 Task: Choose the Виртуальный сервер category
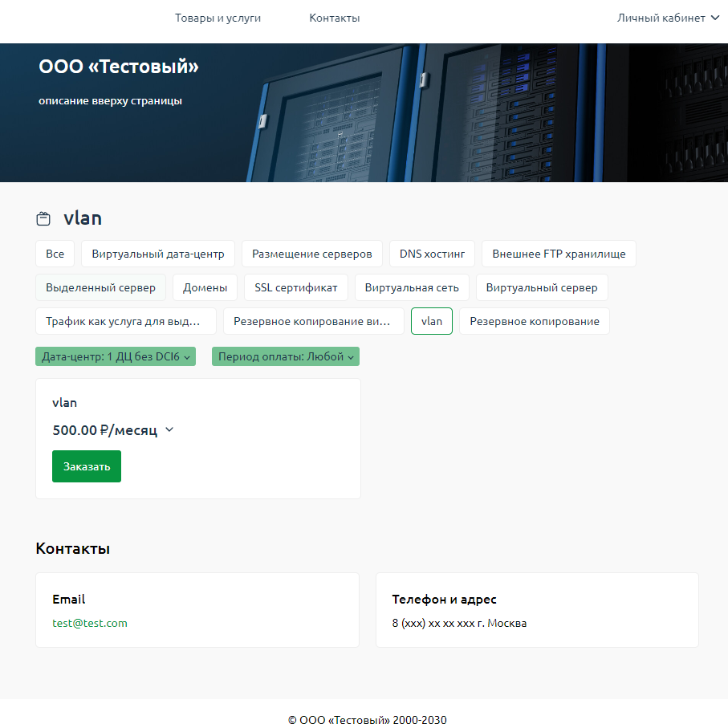(x=542, y=287)
